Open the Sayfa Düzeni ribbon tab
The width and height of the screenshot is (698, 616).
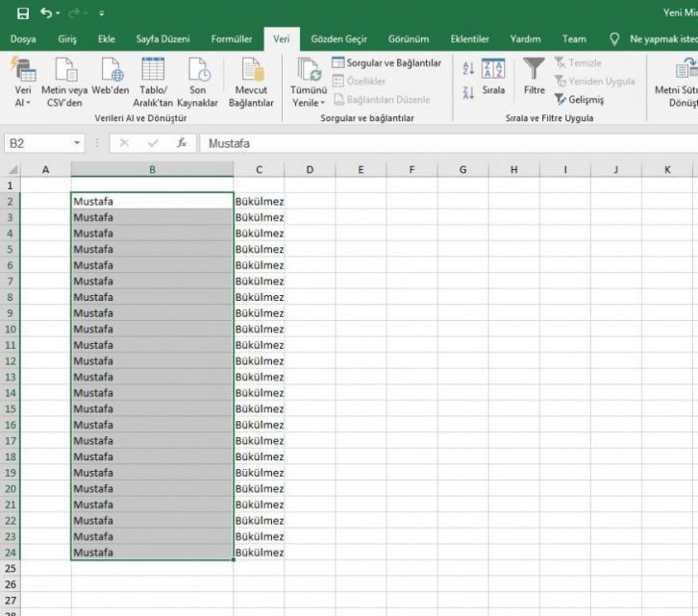pyautogui.click(x=162, y=39)
